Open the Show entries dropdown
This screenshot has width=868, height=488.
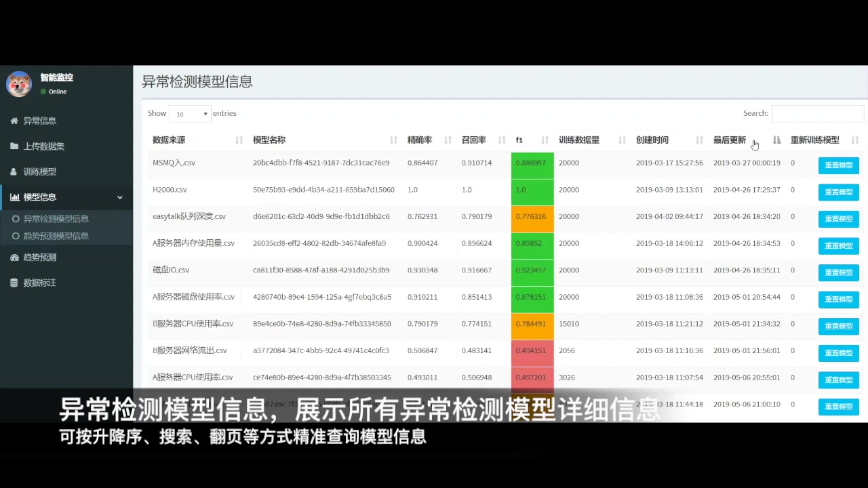click(190, 114)
